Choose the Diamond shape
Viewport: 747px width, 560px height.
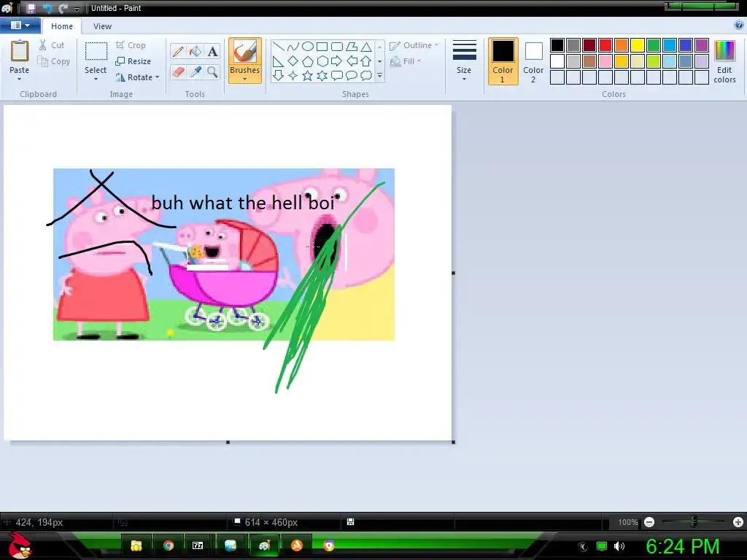click(293, 61)
